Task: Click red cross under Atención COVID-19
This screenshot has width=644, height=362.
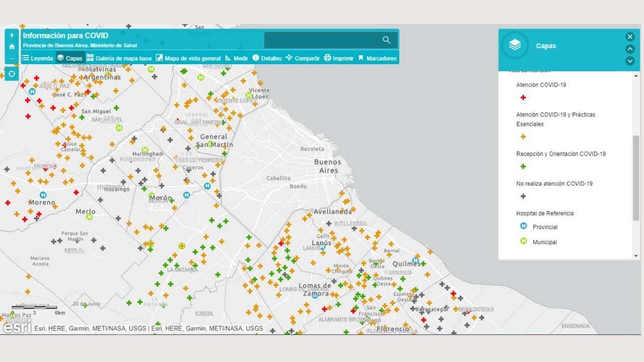Action: [x=523, y=98]
